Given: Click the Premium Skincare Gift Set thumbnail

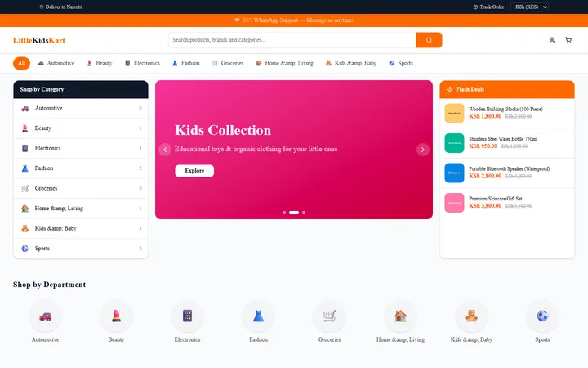Looking at the screenshot, I should (x=454, y=203).
